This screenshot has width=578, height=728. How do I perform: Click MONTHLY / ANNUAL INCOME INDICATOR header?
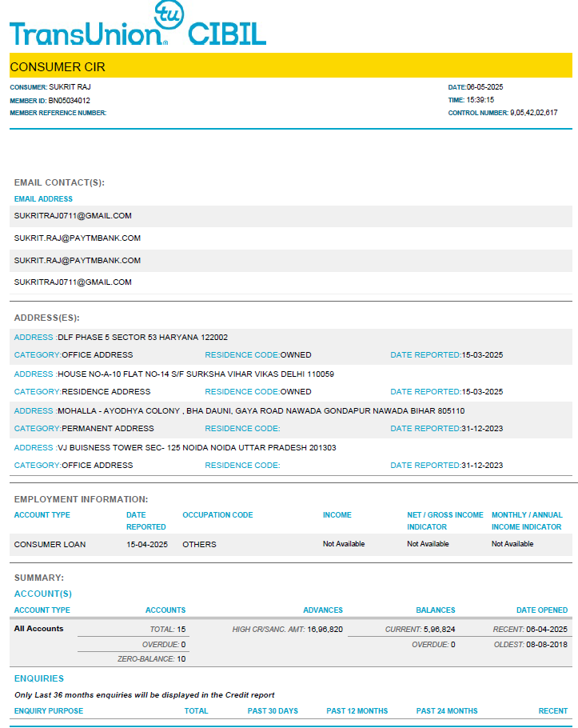(527, 521)
